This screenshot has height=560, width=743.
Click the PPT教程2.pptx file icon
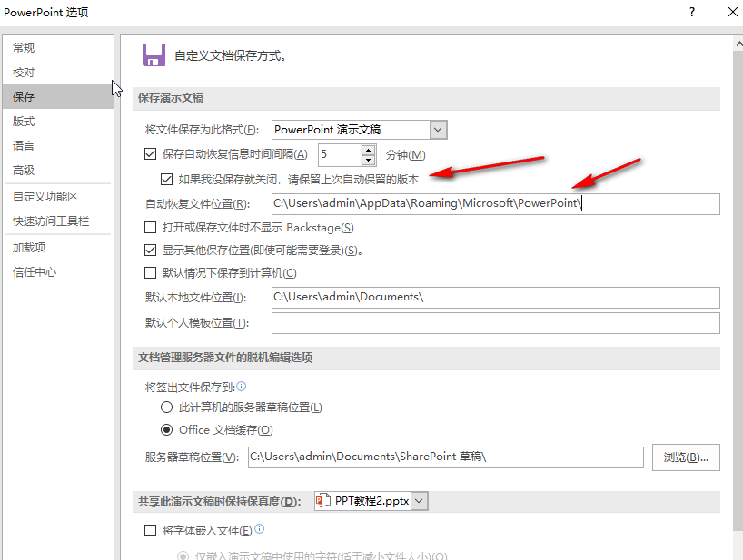(322, 501)
